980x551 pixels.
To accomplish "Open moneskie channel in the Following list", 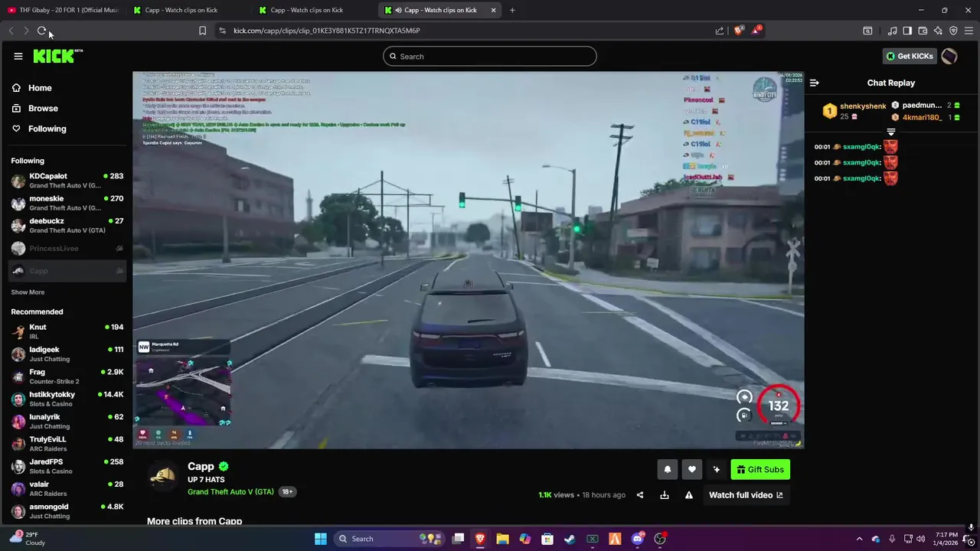I will coord(67,203).
